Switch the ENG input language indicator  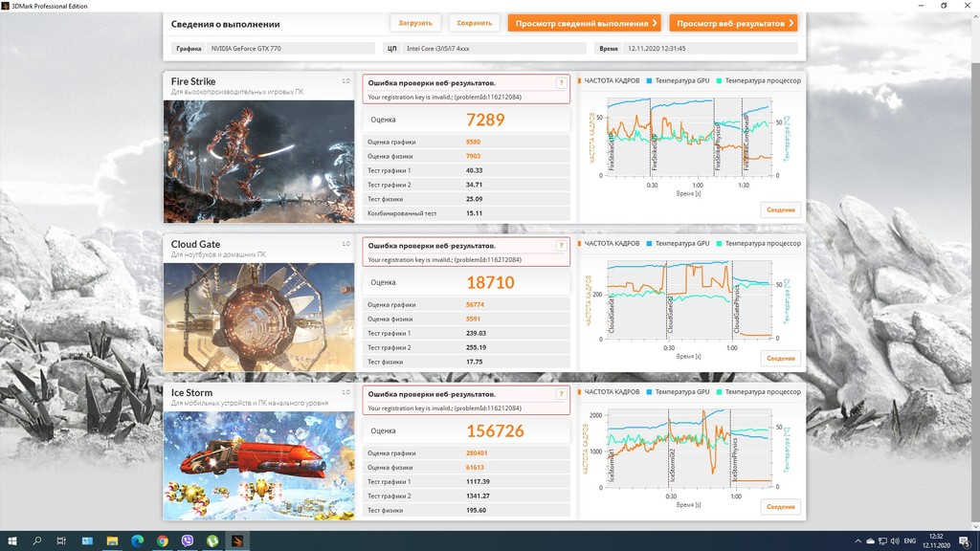pos(910,541)
